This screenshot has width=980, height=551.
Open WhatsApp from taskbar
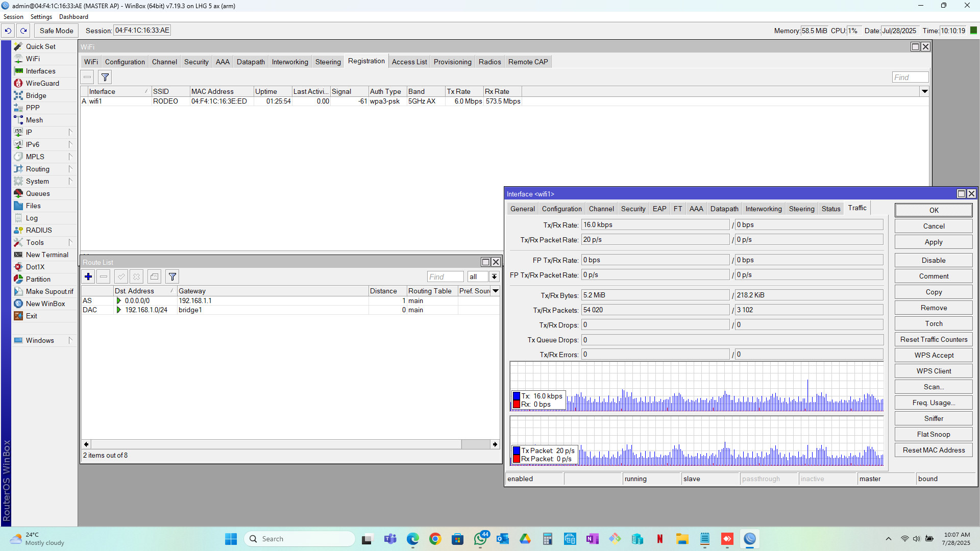[x=480, y=539]
